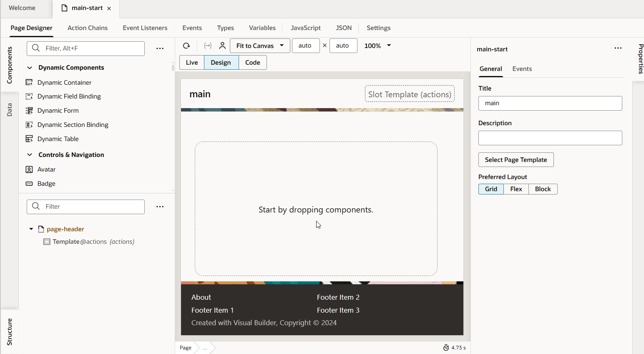Switch canvas to Code view
This screenshot has width=644, height=354.
tap(252, 63)
